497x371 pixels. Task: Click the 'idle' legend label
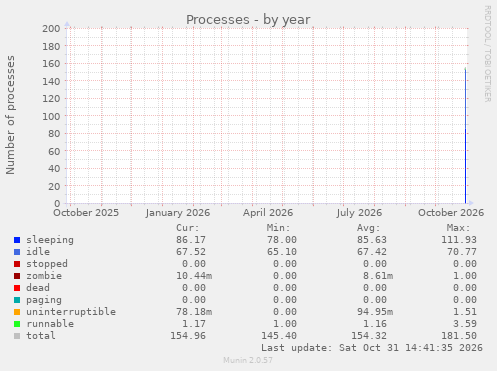[38, 252]
